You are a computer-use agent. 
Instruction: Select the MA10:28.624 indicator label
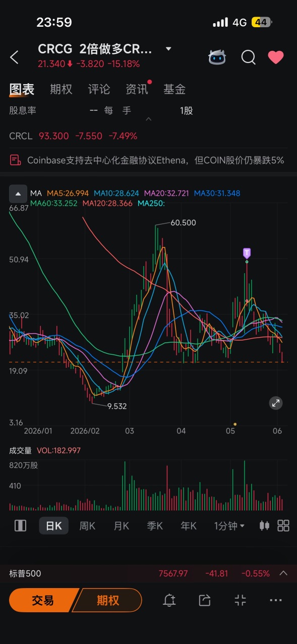pyautogui.click(x=116, y=193)
